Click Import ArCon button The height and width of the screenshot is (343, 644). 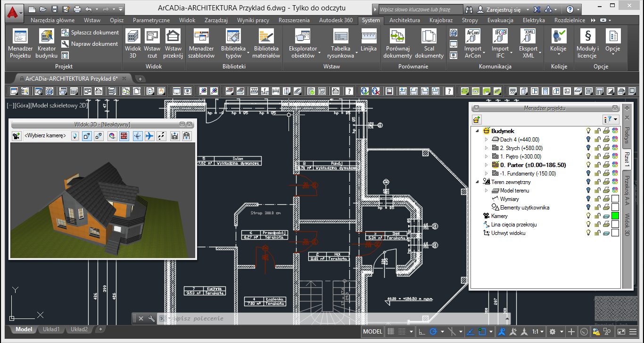473,43
